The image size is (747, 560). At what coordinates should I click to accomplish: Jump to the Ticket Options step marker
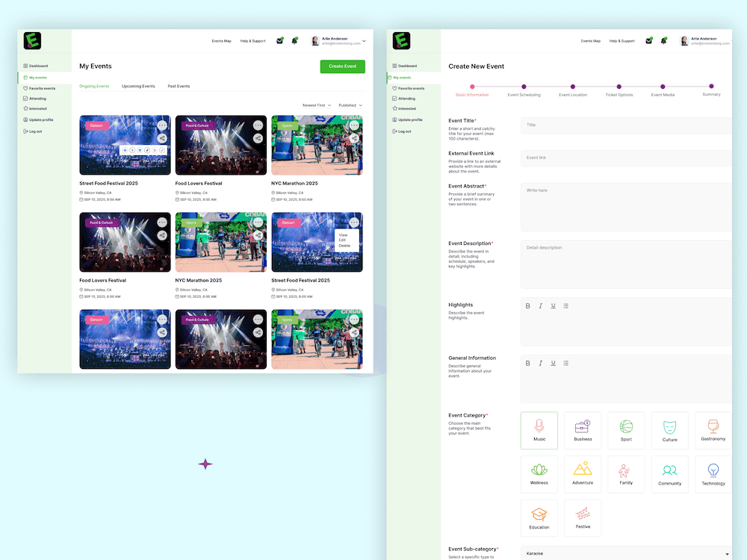[619, 87]
